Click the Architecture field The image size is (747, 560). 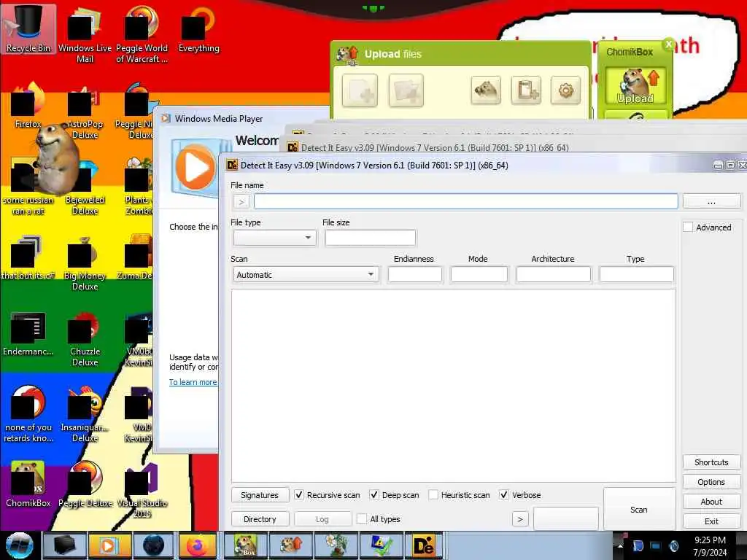click(x=553, y=275)
